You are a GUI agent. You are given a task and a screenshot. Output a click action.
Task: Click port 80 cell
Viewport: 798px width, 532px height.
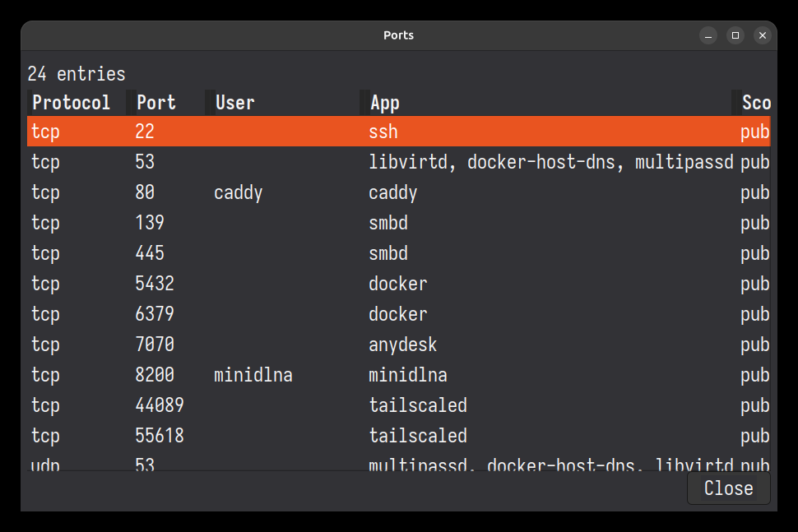(x=145, y=192)
